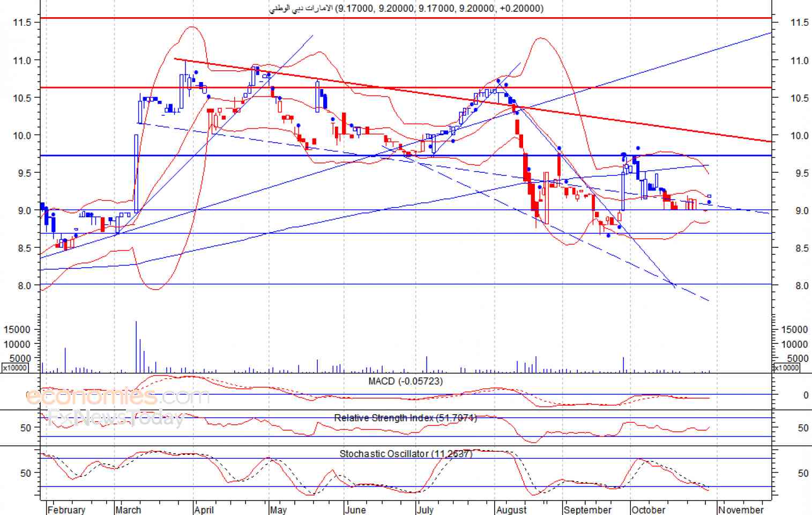Click the "0" level label on MACD panel

(x=806, y=395)
